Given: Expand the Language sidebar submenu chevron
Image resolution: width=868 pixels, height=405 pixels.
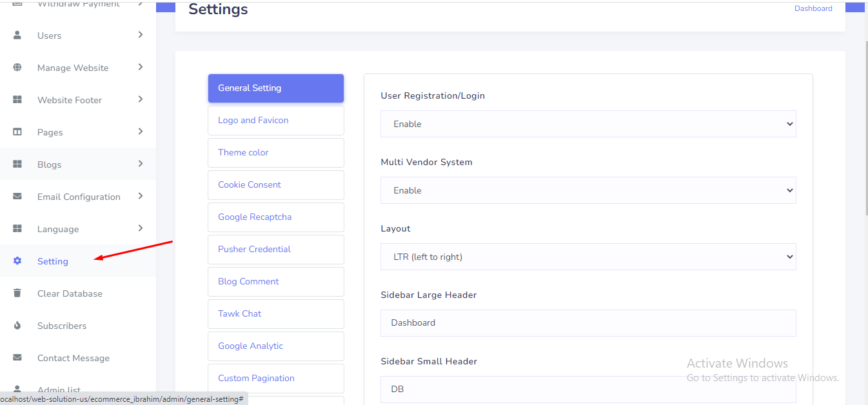Looking at the screenshot, I should pyautogui.click(x=140, y=228).
